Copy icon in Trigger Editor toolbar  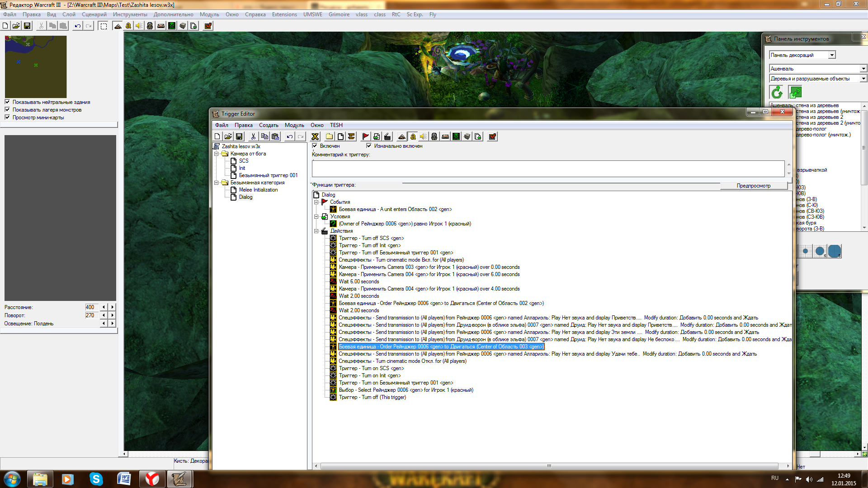coord(264,136)
